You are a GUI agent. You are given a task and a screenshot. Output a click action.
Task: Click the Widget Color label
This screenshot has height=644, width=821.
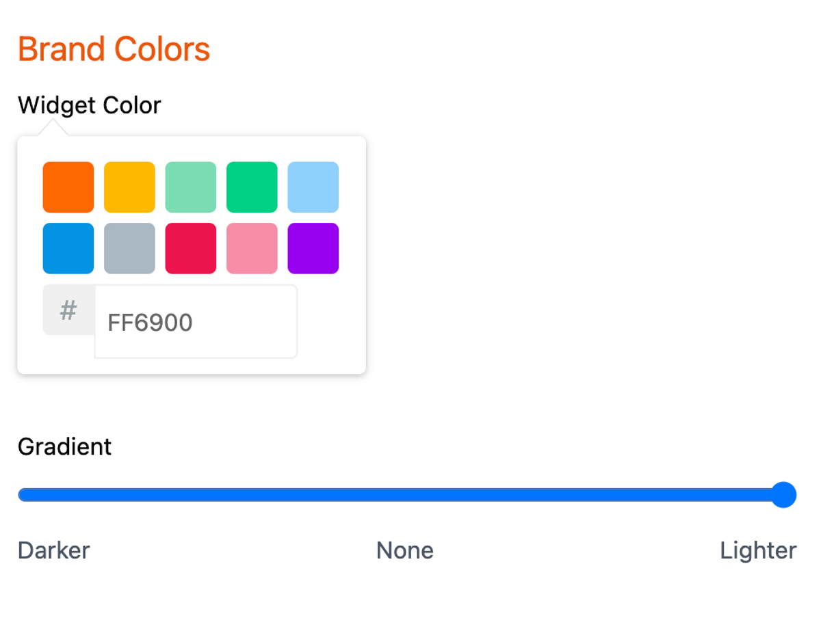tap(90, 105)
